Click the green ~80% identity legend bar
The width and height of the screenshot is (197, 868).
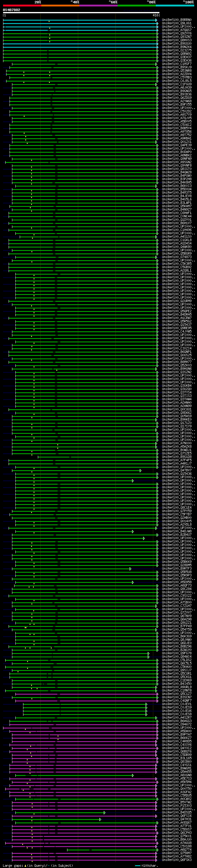click(137, 6)
